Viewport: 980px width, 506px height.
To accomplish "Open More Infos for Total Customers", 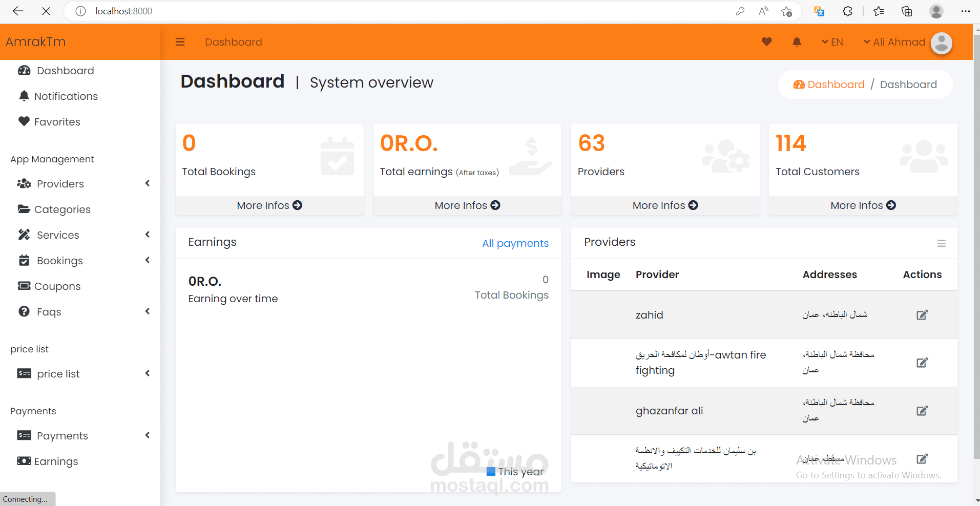I will pyautogui.click(x=863, y=205).
